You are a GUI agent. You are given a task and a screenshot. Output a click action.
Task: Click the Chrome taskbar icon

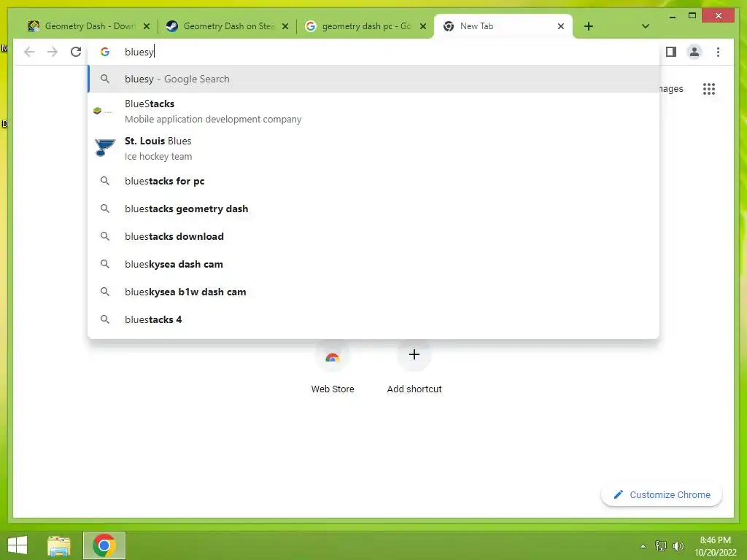104,545
